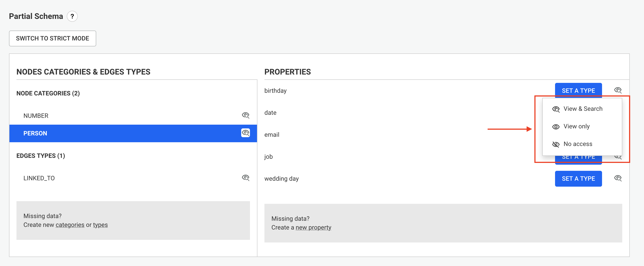Choose View only access option
The image size is (644, 266).
click(576, 126)
